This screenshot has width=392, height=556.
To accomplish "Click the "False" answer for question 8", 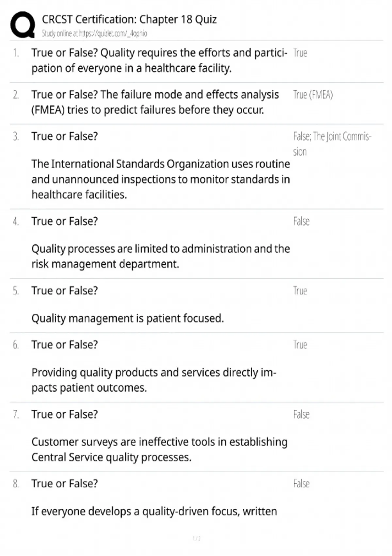I will coord(301,484).
